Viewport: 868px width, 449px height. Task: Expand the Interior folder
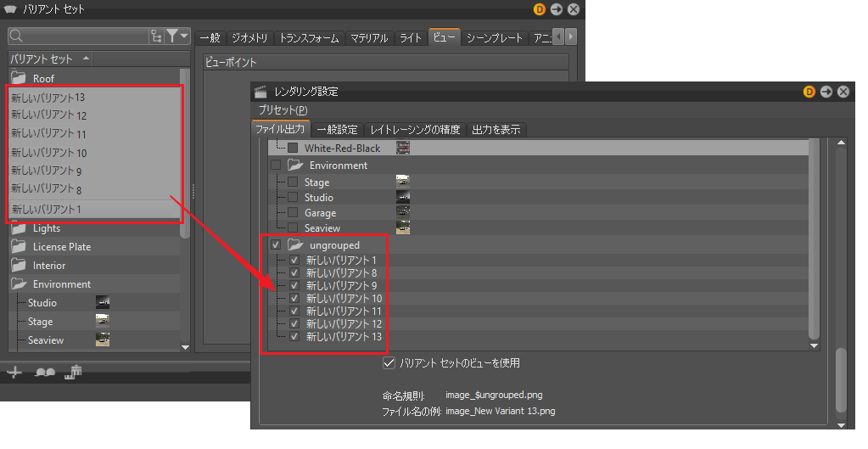click(19, 265)
